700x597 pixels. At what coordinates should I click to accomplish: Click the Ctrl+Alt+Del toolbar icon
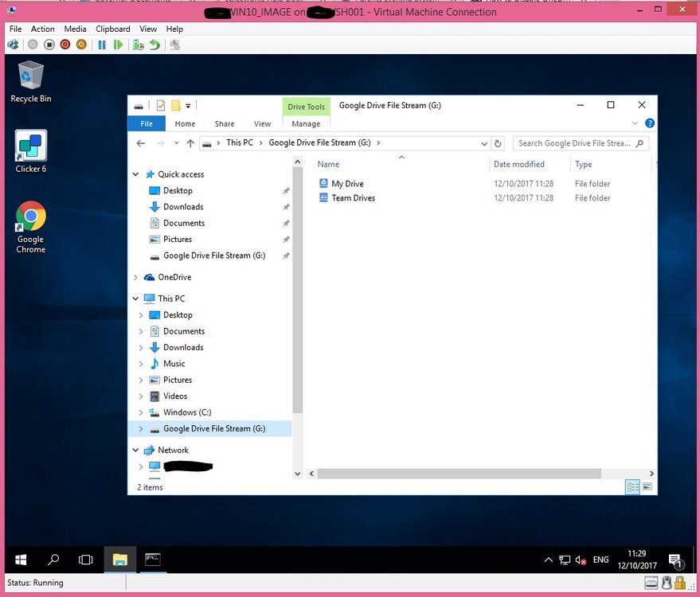(x=13, y=45)
